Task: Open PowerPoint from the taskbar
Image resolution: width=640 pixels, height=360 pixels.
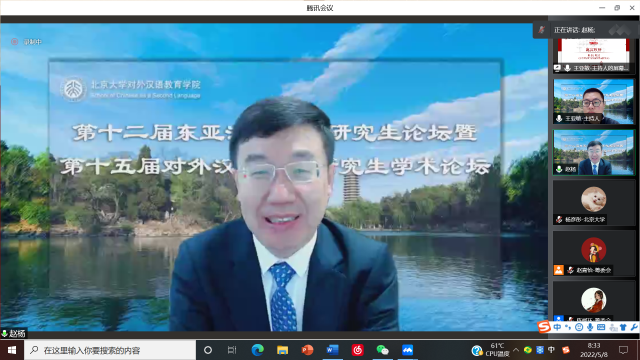Action: pos(307,350)
